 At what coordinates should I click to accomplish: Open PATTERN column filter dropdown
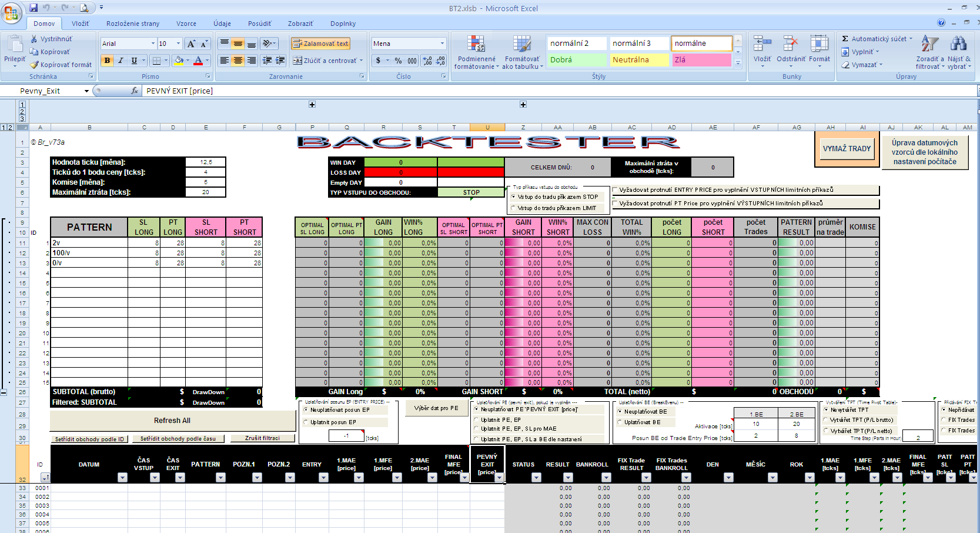tap(220, 478)
